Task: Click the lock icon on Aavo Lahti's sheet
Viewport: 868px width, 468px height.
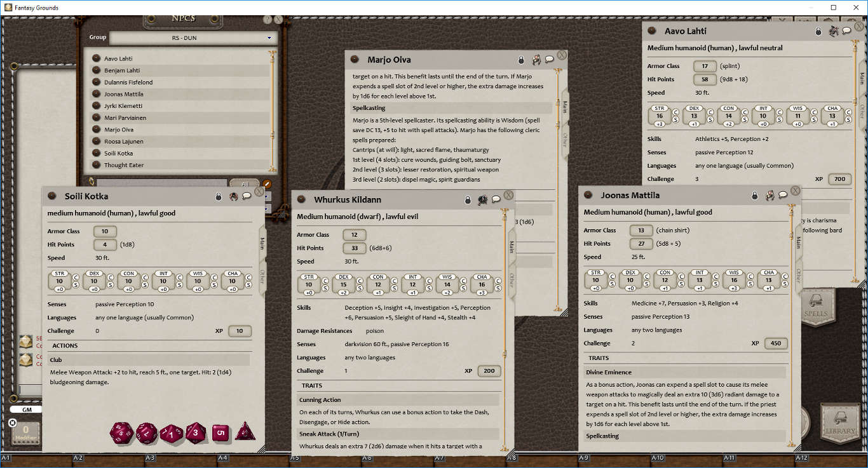Action: coord(818,30)
